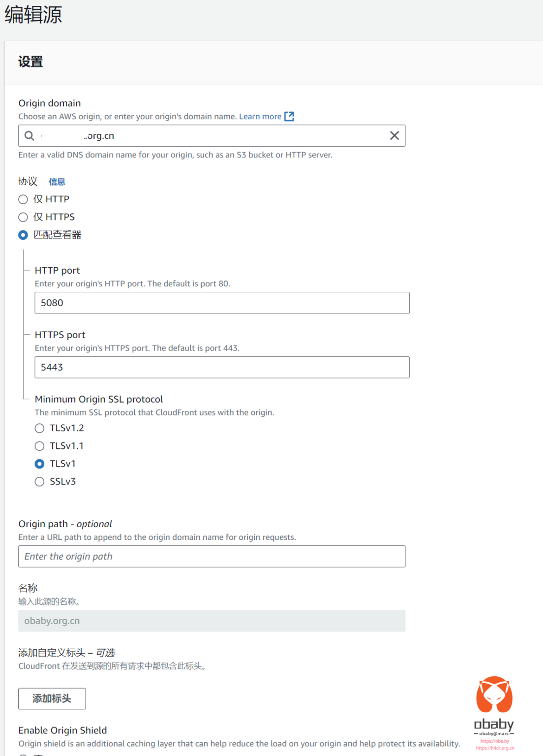Screen dimensions: 543x756
Task: Click the Enter the origin path field
Action: [211, 556]
